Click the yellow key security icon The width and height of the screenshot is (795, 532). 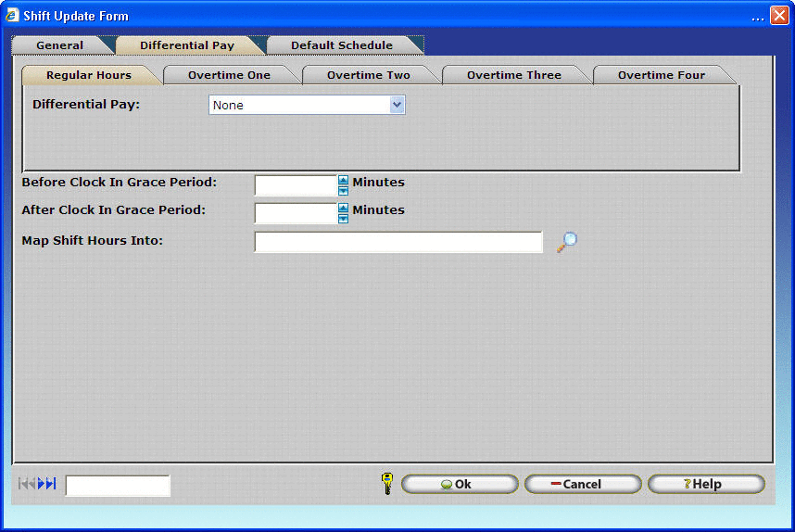point(387,484)
